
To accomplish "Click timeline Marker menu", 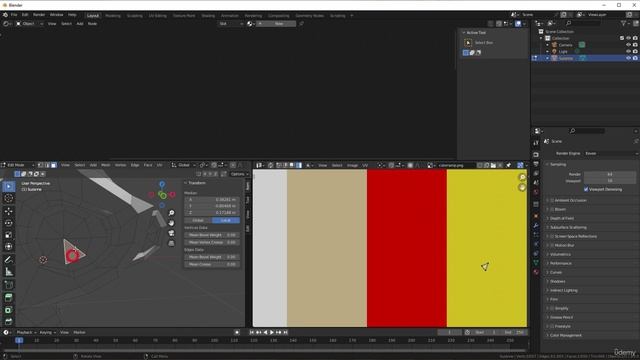I will [79, 332].
